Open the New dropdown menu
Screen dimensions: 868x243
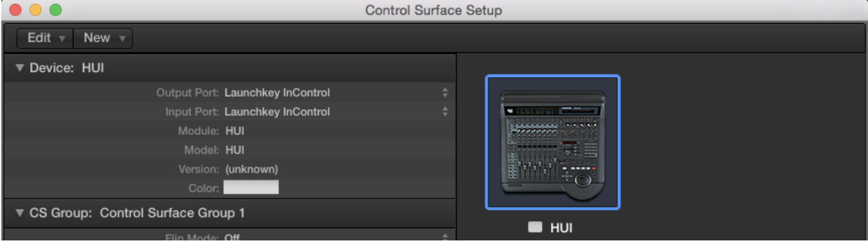pos(104,38)
